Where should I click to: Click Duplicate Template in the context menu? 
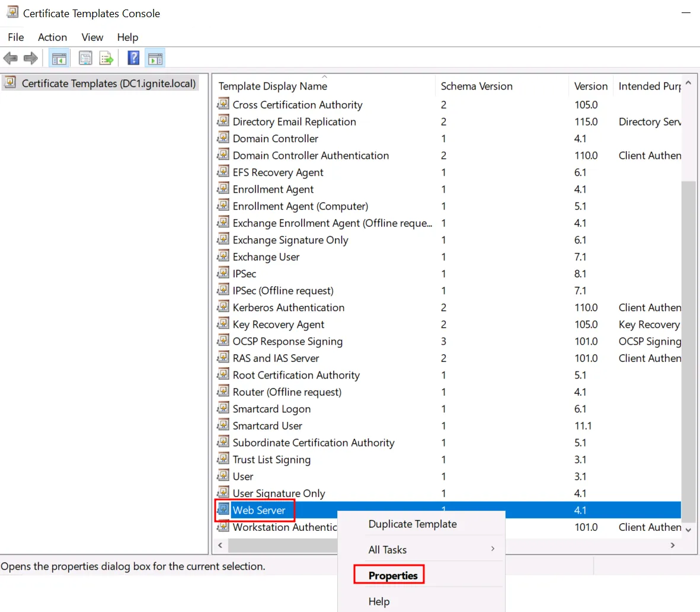[412, 524]
